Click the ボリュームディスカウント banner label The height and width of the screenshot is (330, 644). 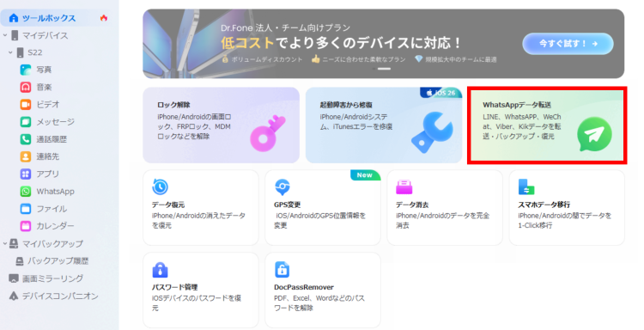pyautogui.click(x=267, y=59)
